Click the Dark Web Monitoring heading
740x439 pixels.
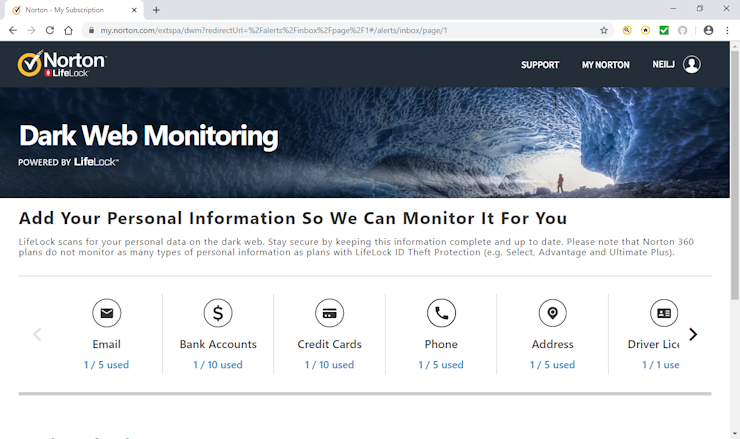[149, 136]
